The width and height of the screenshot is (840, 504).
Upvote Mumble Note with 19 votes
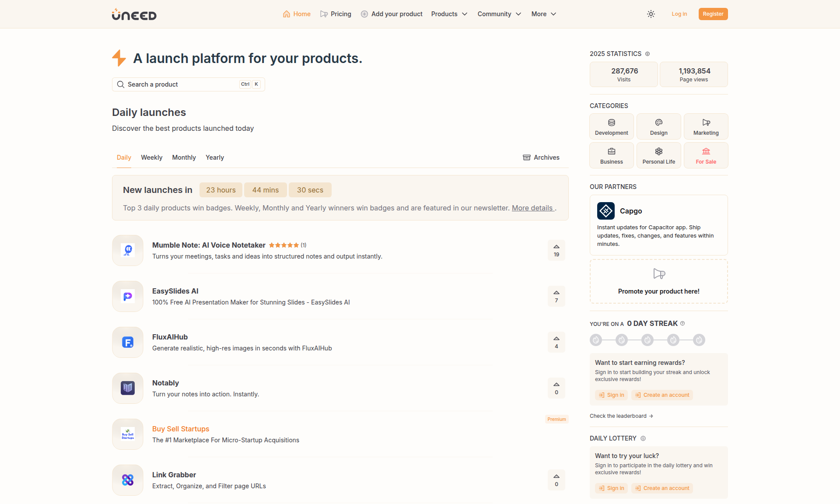pyautogui.click(x=556, y=250)
